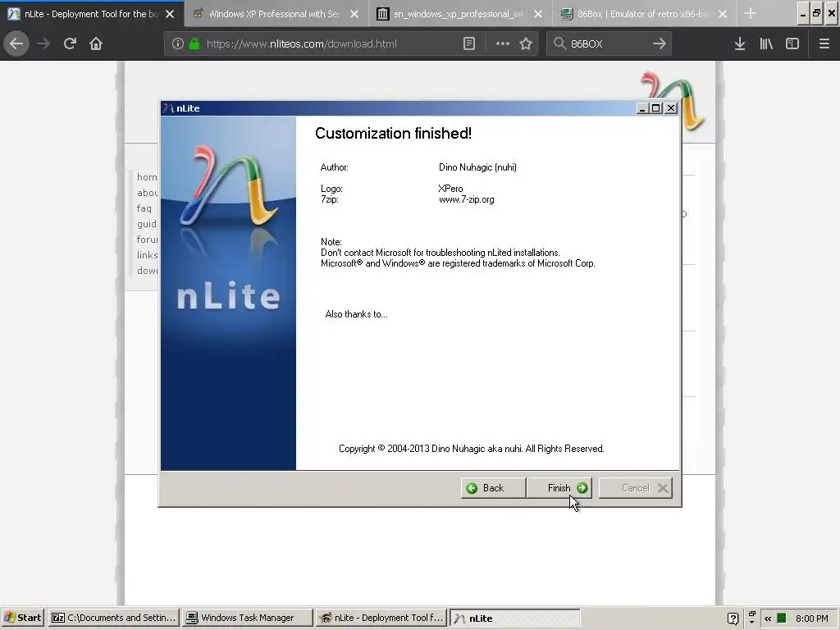Screen dimensions: 840x630
Task: Click the Finish button in nLite
Action: coord(559,487)
